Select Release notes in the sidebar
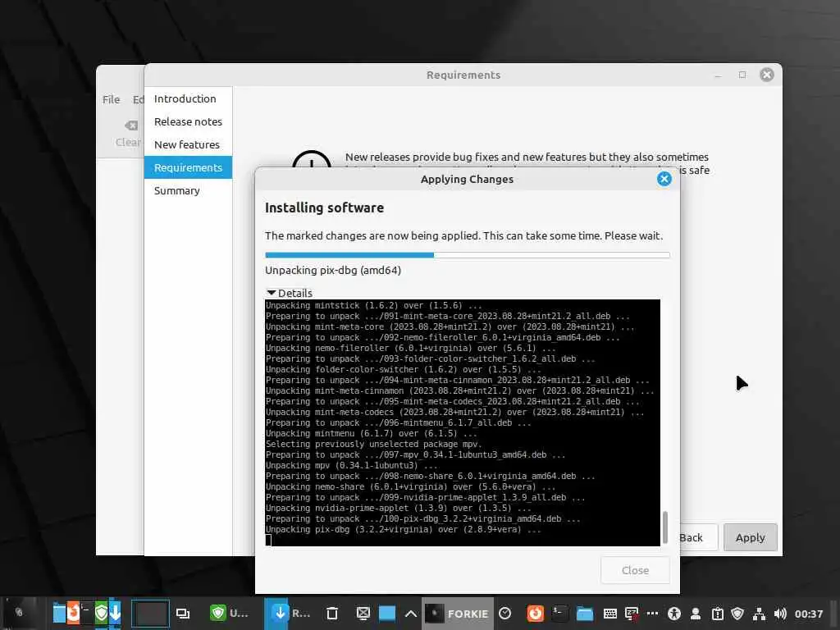 tap(188, 121)
